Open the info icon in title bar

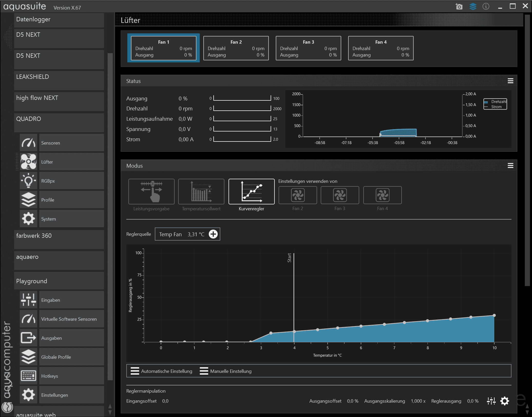click(x=486, y=6)
